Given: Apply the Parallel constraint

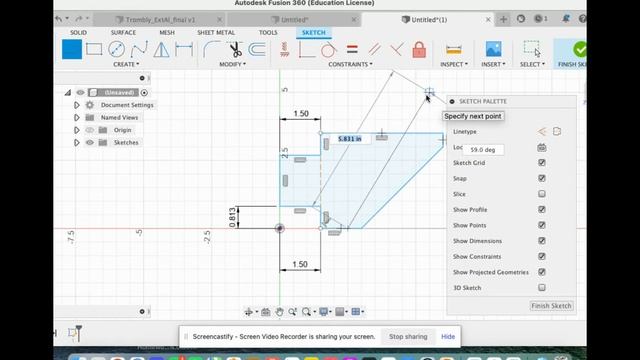Looking at the screenshot, I should coord(374,49).
